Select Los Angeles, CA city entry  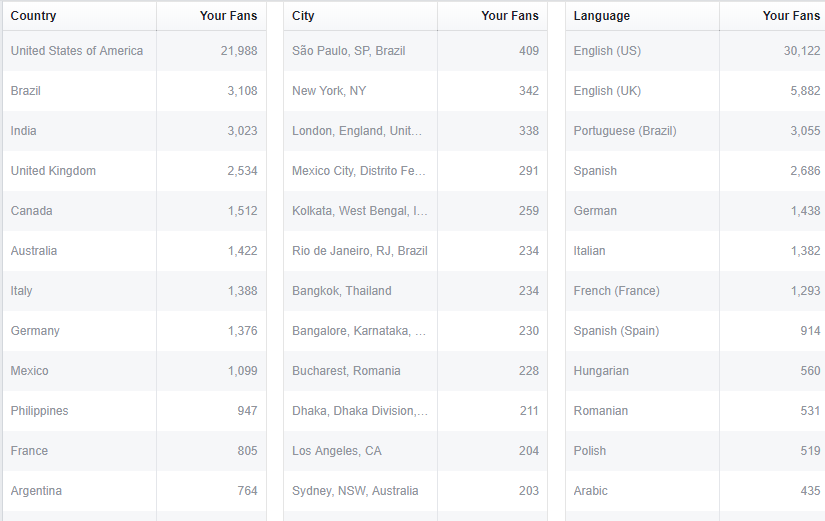point(337,451)
